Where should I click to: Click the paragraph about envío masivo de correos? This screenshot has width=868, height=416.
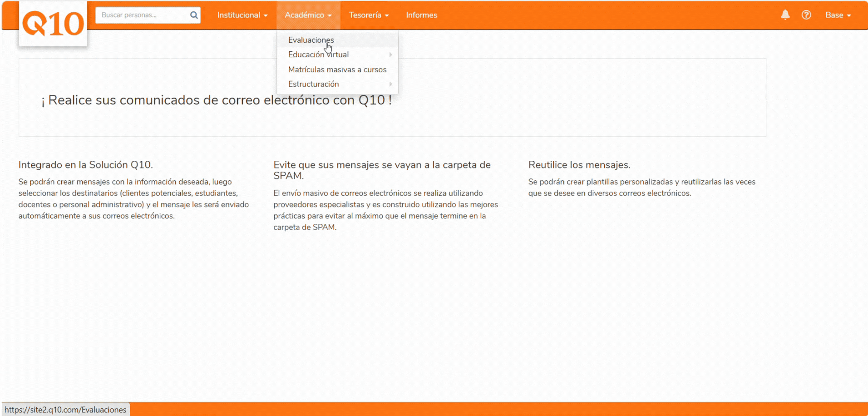point(386,210)
